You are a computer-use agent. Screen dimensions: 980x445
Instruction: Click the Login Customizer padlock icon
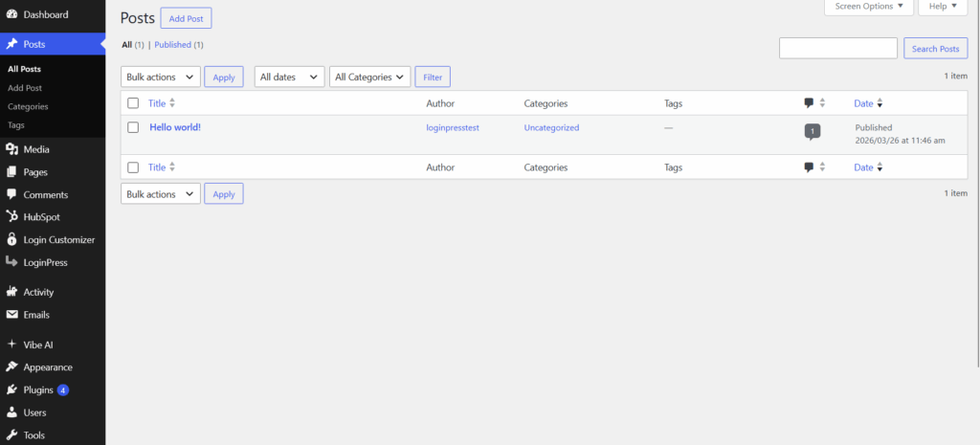[11, 239]
